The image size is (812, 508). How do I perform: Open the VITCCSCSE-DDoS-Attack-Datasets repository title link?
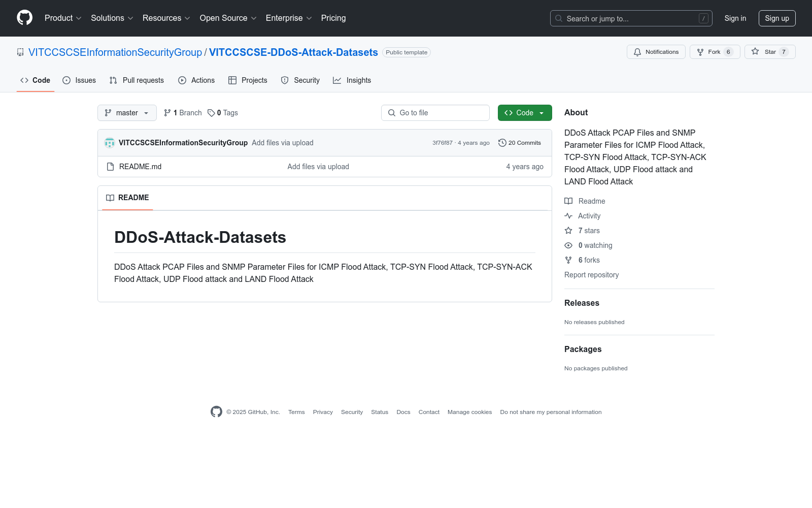(x=293, y=52)
